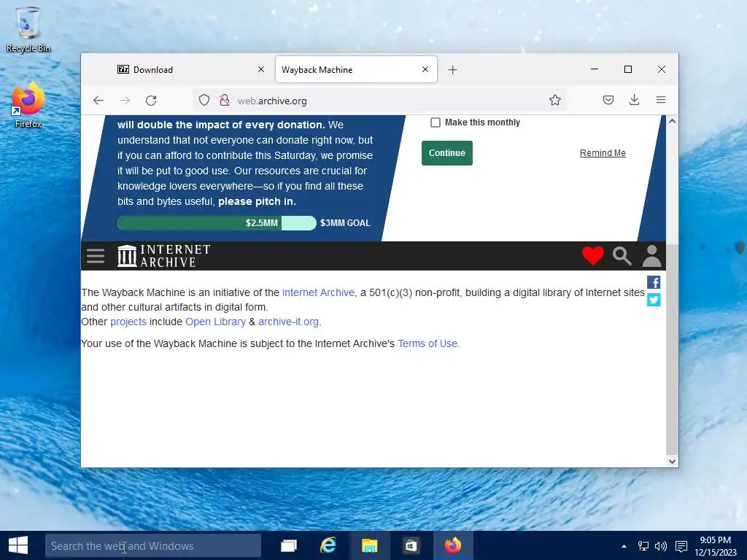Launch Internet Explorer from the taskbar

tap(328, 545)
